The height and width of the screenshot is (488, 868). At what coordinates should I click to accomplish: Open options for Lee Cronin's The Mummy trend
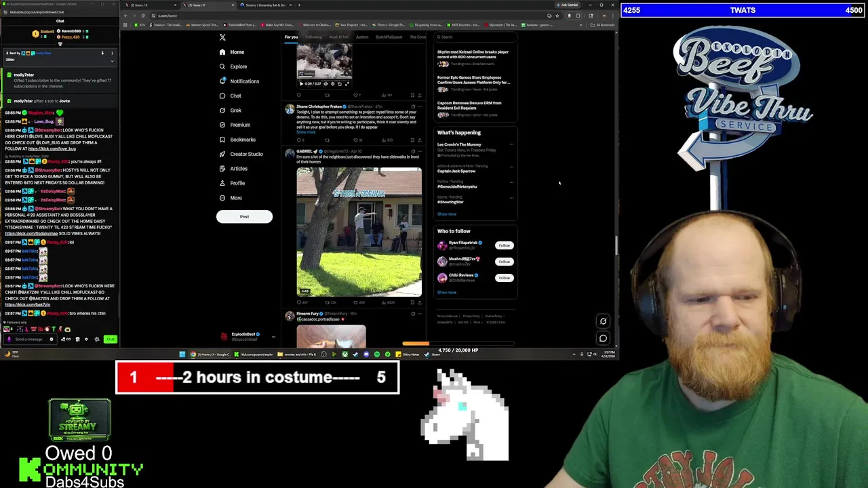pos(511,144)
